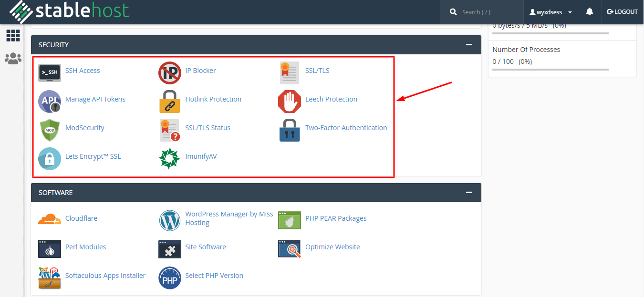644x297 pixels.
Task: Click the Select PHP Version icon
Action: (x=169, y=277)
